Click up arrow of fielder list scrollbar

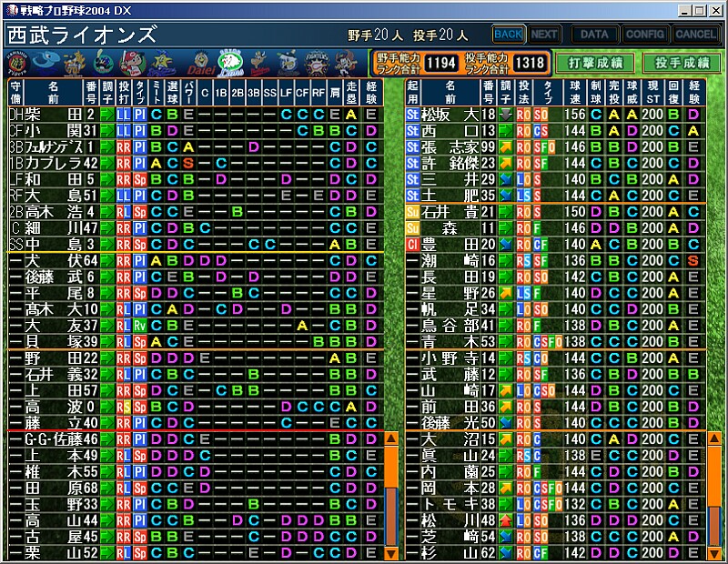click(x=391, y=438)
